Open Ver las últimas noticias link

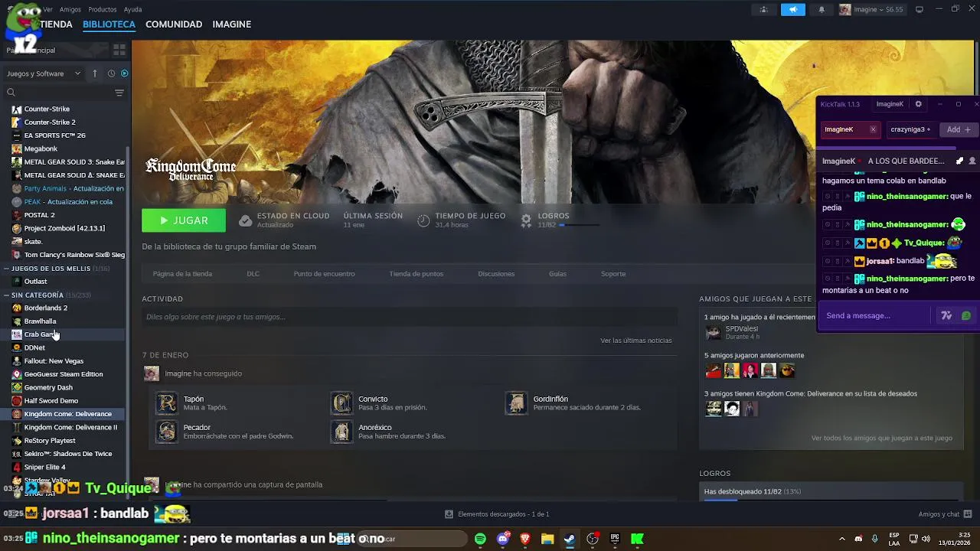pyautogui.click(x=635, y=341)
